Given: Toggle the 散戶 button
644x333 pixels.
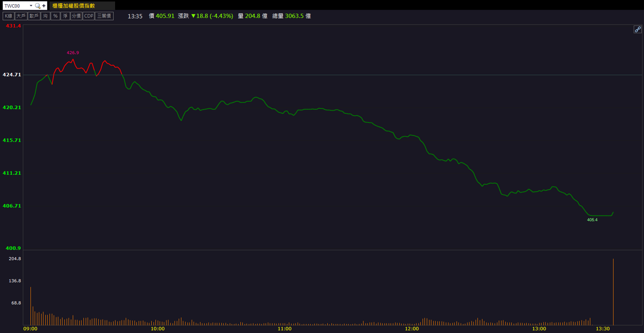Looking at the screenshot, I should pos(34,16).
